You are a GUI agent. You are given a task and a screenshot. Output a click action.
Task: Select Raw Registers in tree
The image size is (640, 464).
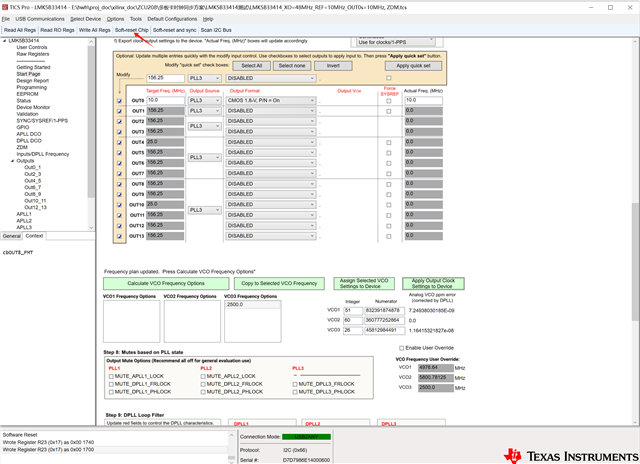coord(33,54)
